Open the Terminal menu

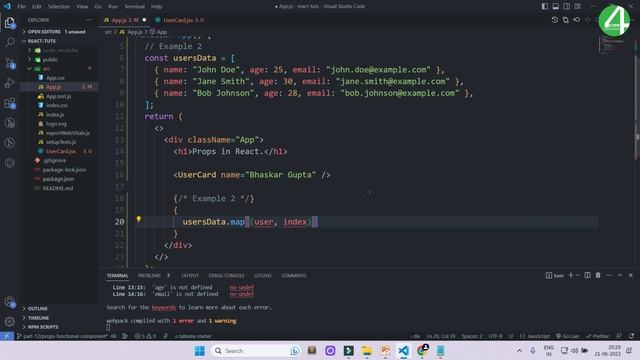(x=134, y=7)
